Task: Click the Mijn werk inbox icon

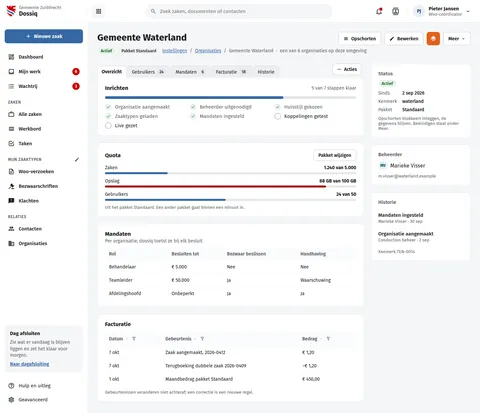Action: coord(11,72)
